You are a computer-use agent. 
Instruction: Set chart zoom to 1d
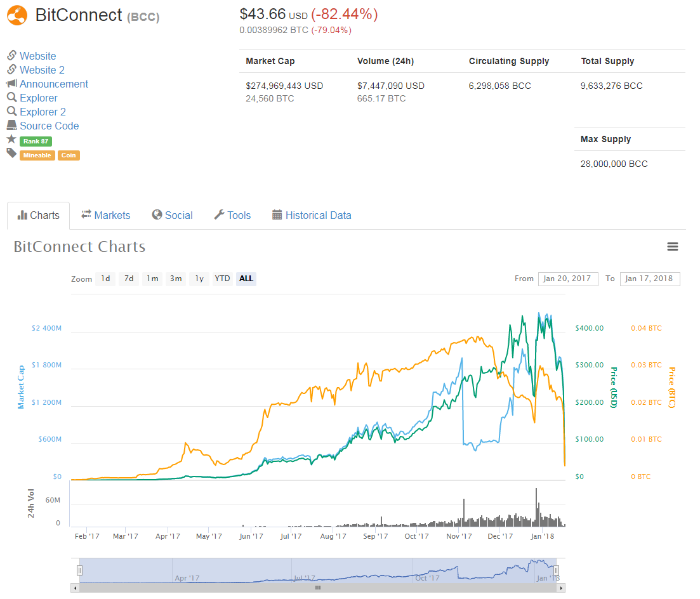click(105, 279)
